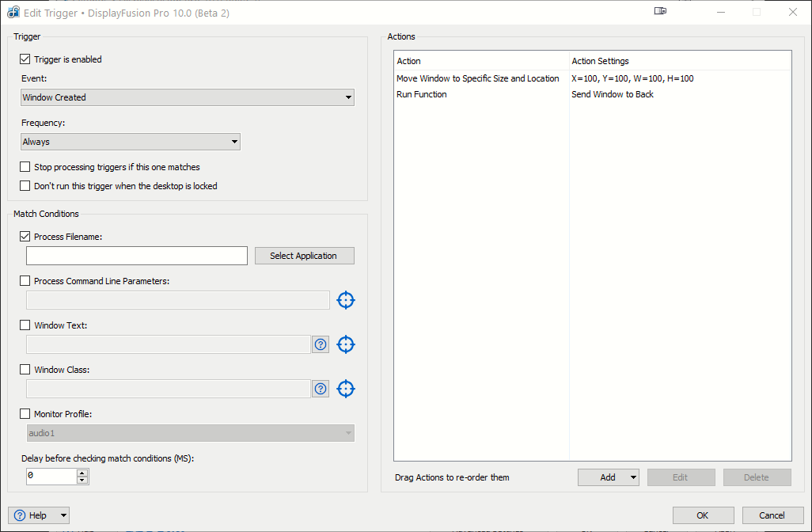Open the Event dropdown showing Window Created
This screenshot has height=532, width=812.
click(x=187, y=97)
